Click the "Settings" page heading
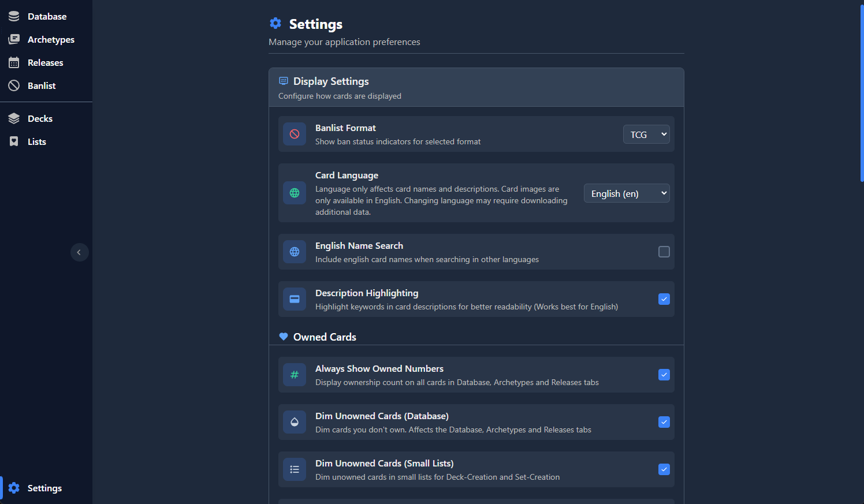This screenshot has width=864, height=504. pyautogui.click(x=316, y=24)
